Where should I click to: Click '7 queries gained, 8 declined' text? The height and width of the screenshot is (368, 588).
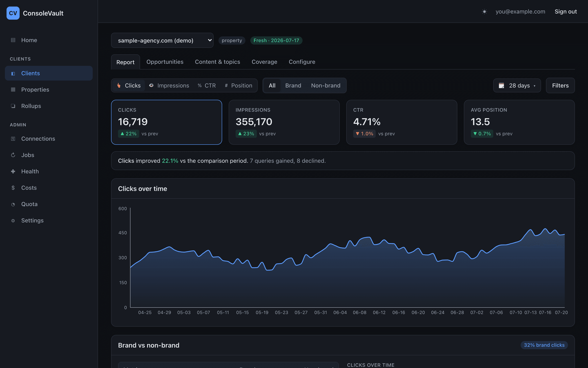click(x=288, y=161)
